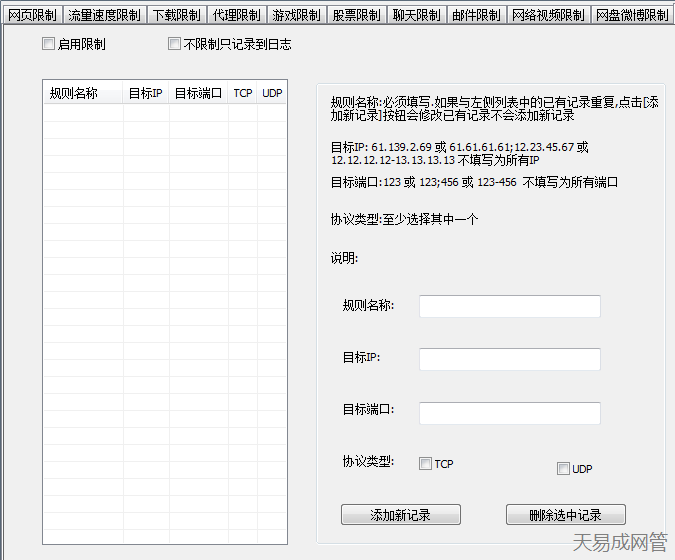
Task: Open the 邮件限制 tab
Action: pos(477,15)
